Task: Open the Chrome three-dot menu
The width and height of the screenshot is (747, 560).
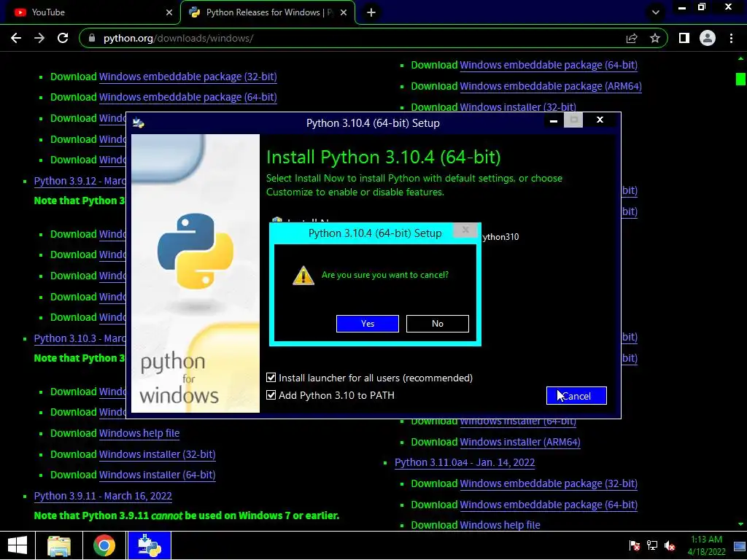Action: tap(731, 38)
